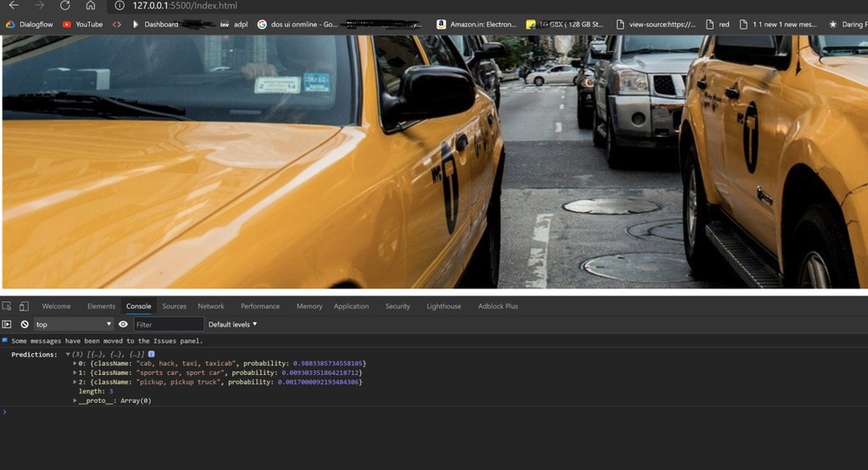Click the eye icon for live expressions
The height and width of the screenshot is (470, 868).
coord(123,324)
